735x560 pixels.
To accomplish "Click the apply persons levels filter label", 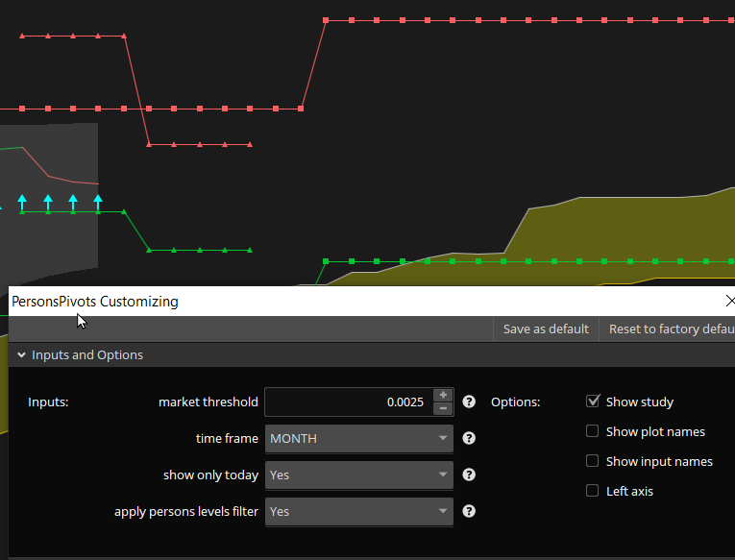I will pos(186,512).
